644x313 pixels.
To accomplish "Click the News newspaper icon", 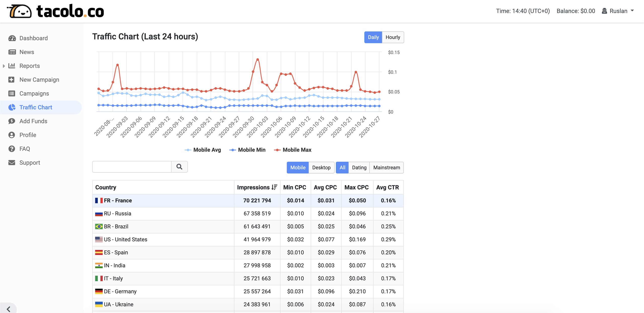I will pyautogui.click(x=12, y=52).
